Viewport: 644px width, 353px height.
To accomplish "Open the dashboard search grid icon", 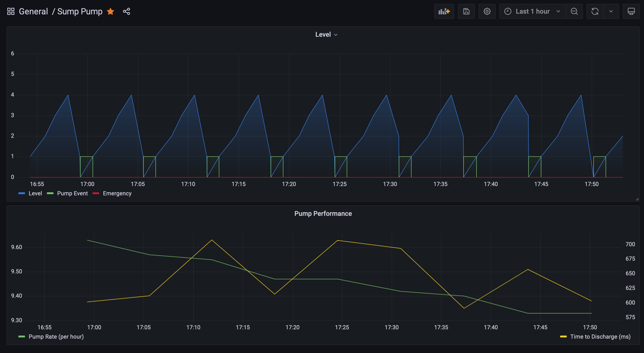I will tap(11, 11).
